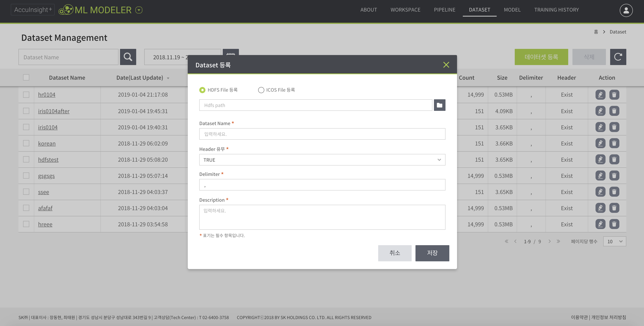Screen dimensions: 644x326
Task: Click the refresh icon button
Action: (x=618, y=57)
